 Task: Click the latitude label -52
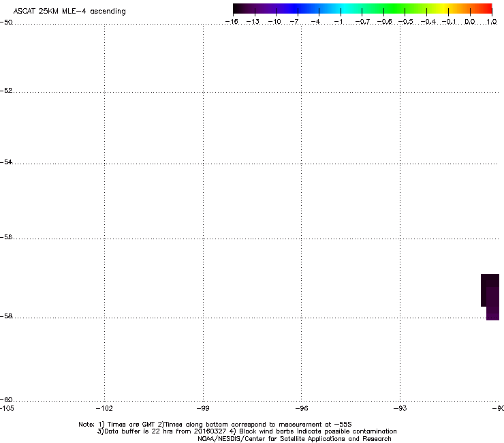(x=6, y=91)
